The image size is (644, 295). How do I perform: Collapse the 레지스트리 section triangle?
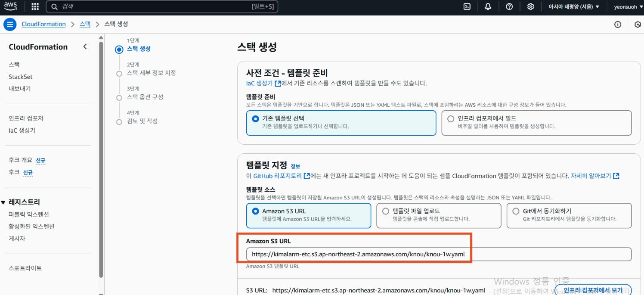pos(3,202)
